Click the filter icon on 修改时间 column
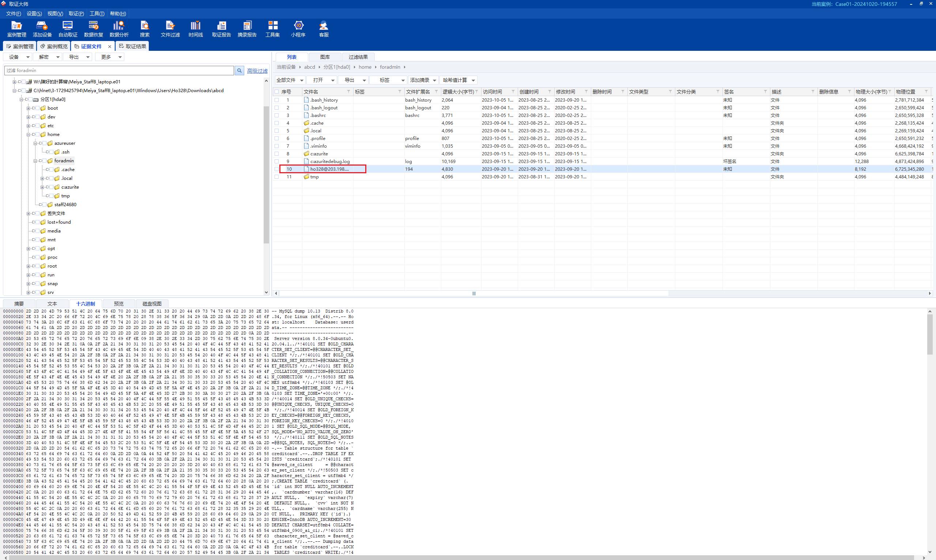 coord(586,92)
